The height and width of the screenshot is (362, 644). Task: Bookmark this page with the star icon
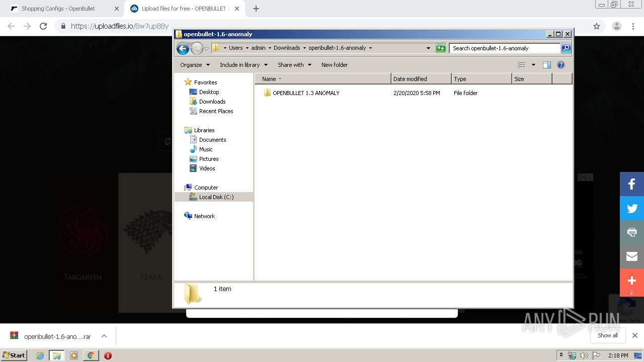point(597,26)
